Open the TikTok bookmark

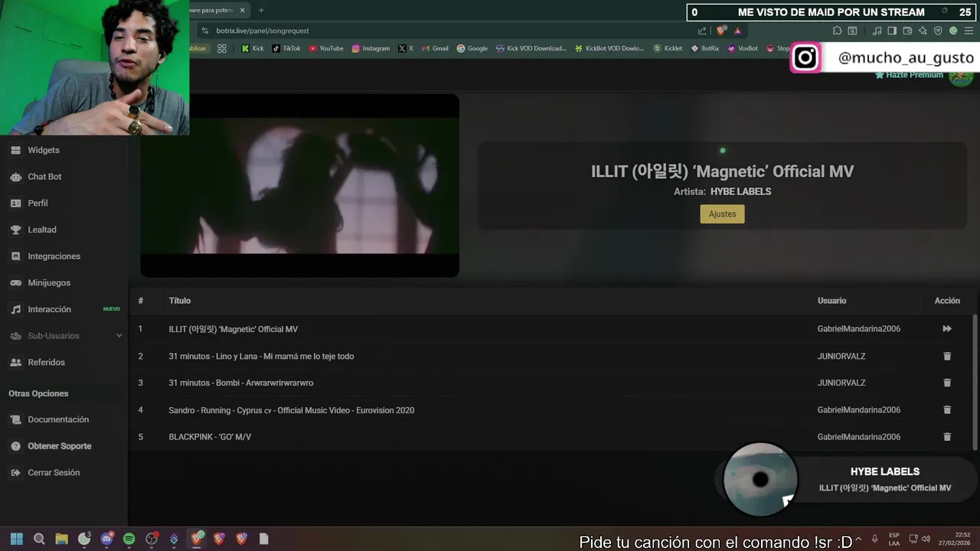click(286, 48)
